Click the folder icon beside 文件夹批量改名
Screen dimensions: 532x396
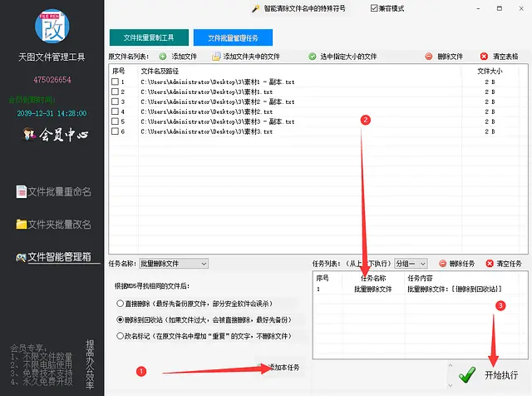21,224
